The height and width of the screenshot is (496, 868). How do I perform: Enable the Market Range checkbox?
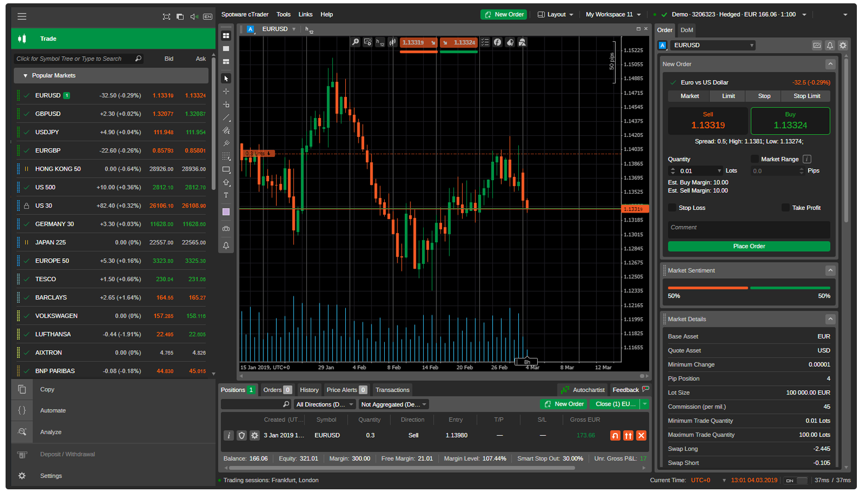click(x=754, y=159)
